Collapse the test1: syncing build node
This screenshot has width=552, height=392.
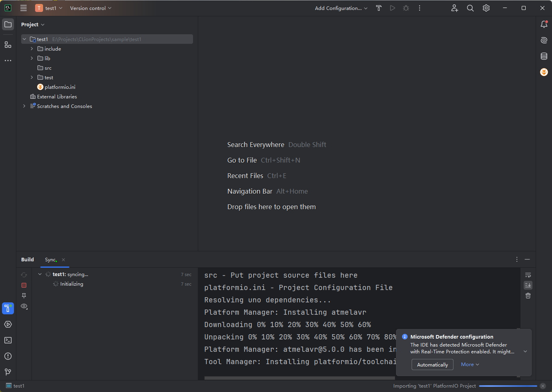(x=40, y=274)
